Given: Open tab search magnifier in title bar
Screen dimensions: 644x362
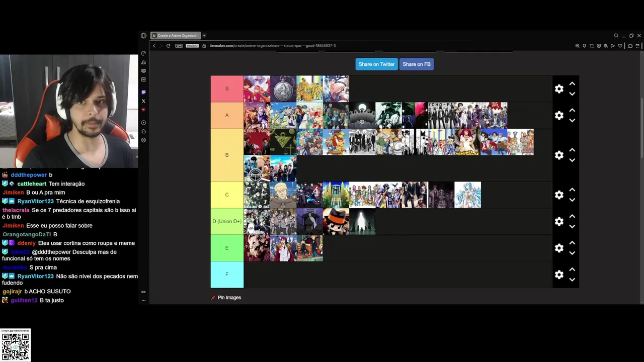Looking at the screenshot, I should pos(616,36).
